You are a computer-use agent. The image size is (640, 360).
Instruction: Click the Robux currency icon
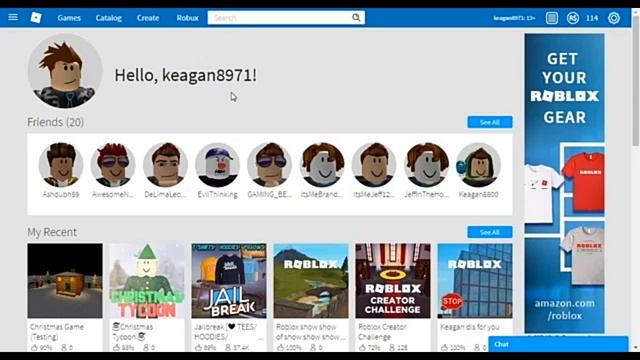pos(573,18)
